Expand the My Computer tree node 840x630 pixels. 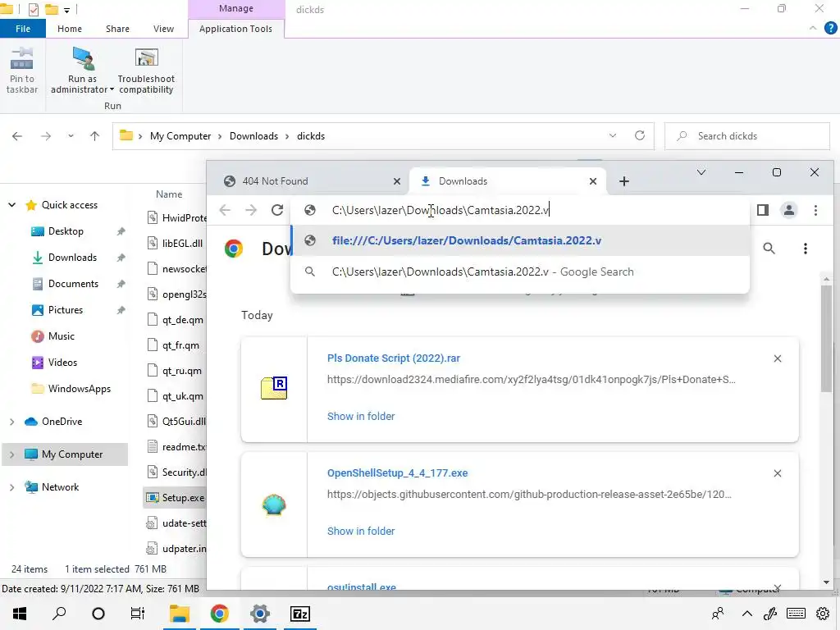coord(11,454)
